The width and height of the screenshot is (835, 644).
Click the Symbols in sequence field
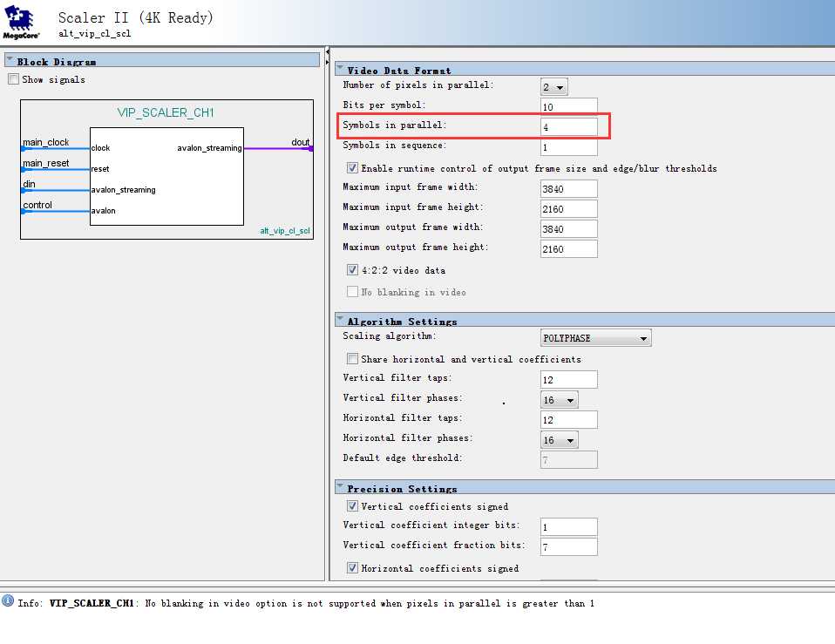click(x=569, y=147)
